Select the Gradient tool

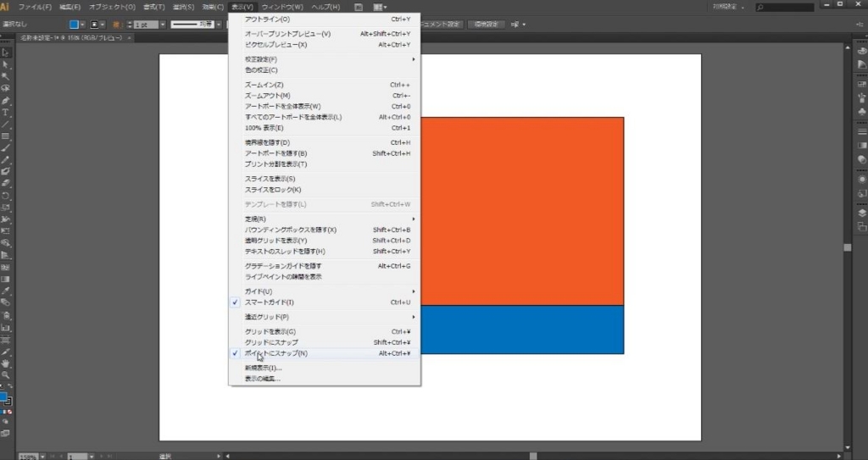coord(6,279)
